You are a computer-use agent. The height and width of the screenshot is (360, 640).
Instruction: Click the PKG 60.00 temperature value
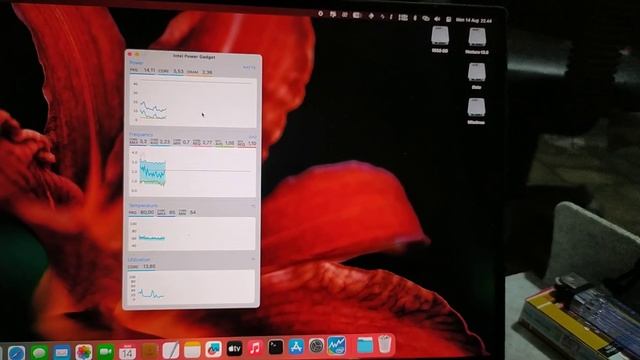(x=142, y=213)
